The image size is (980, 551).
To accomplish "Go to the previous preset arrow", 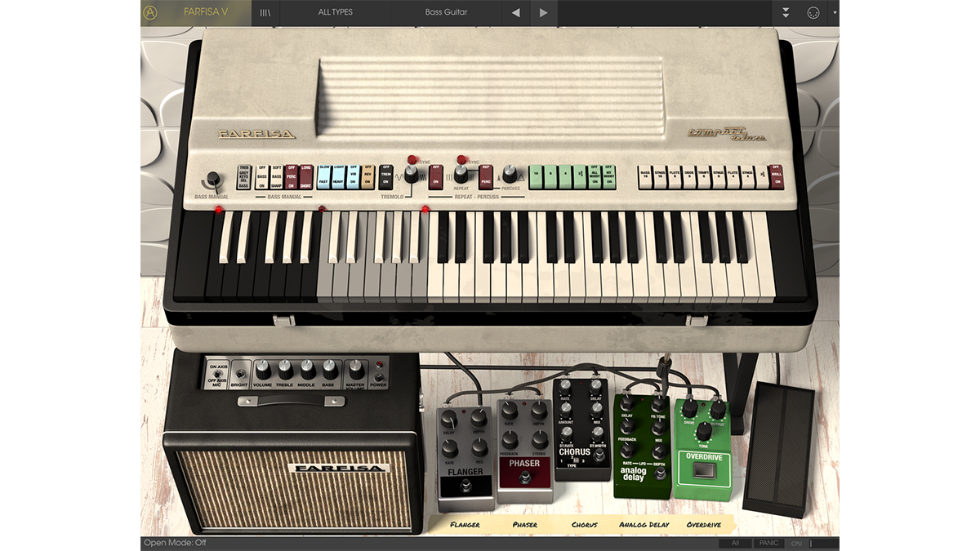I will click(x=515, y=12).
